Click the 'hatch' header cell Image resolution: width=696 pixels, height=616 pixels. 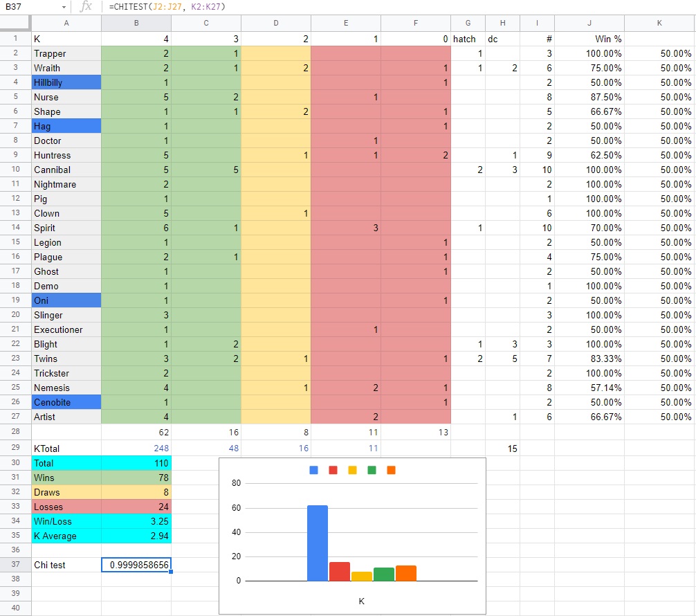coord(468,39)
